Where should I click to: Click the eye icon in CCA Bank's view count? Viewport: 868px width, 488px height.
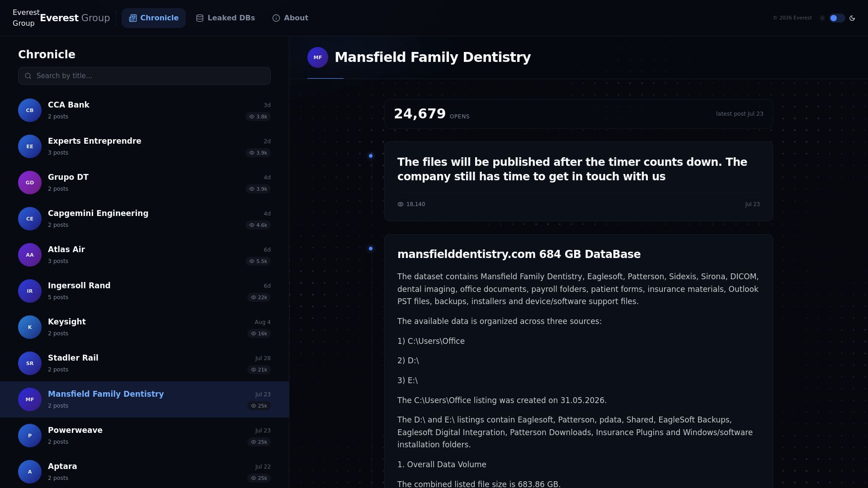pyautogui.click(x=252, y=117)
